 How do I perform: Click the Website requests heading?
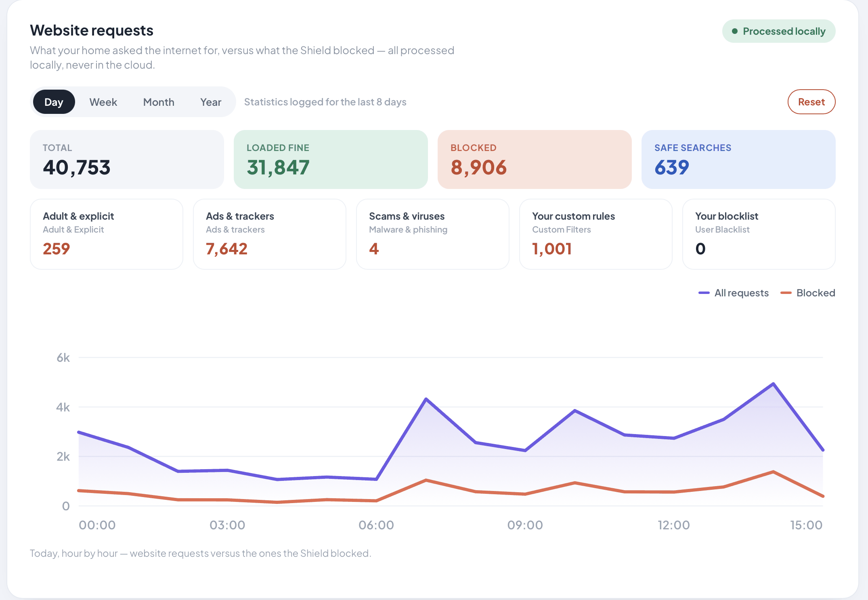click(x=92, y=30)
